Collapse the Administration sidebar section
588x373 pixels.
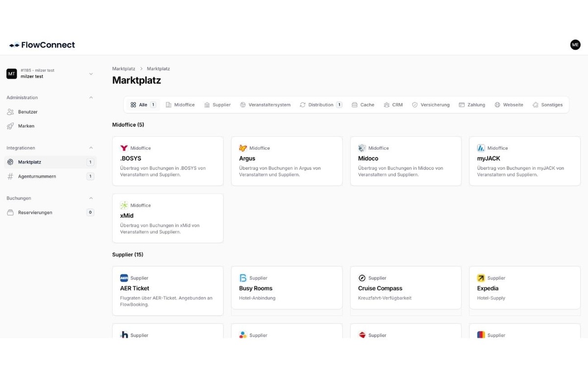click(x=91, y=97)
